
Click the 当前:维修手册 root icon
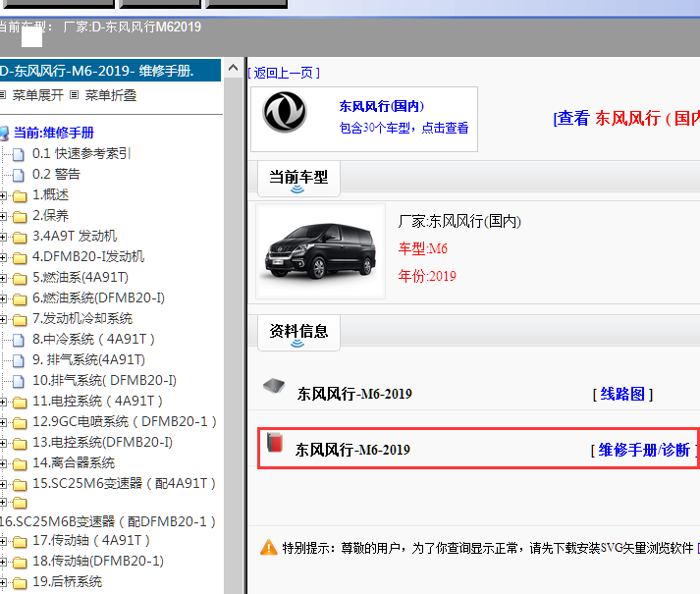coord(4,134)
